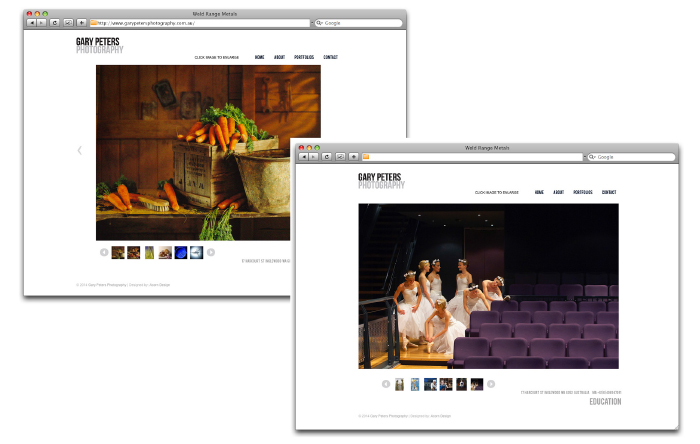700x444 pixels.
Task: Click next thumbnails arrow under the ballerina photo
Action: coord(491,384)
